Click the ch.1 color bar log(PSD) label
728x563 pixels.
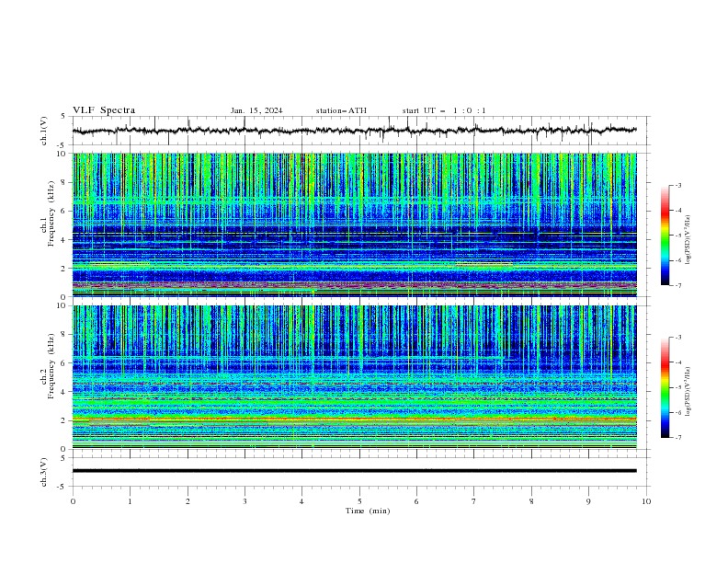(688, 240)
